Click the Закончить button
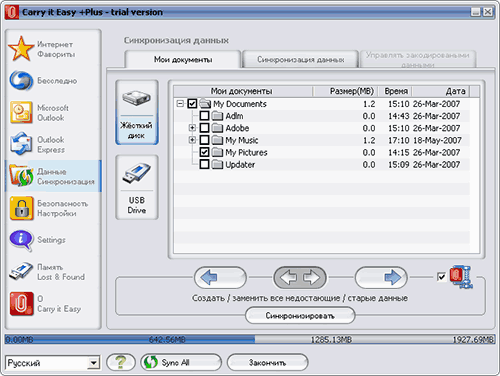The width and height of the screenshot is (500, 376). [x=267, y=362]
